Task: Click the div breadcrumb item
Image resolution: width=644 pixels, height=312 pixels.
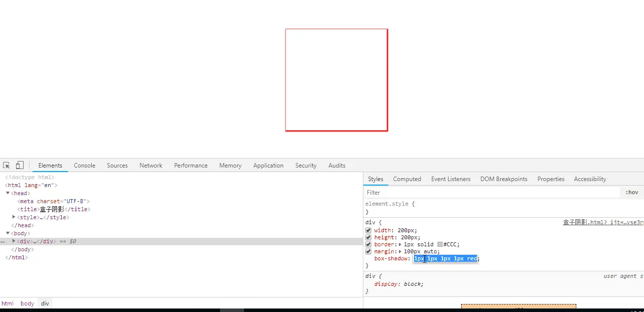Action: click(45, 303)
